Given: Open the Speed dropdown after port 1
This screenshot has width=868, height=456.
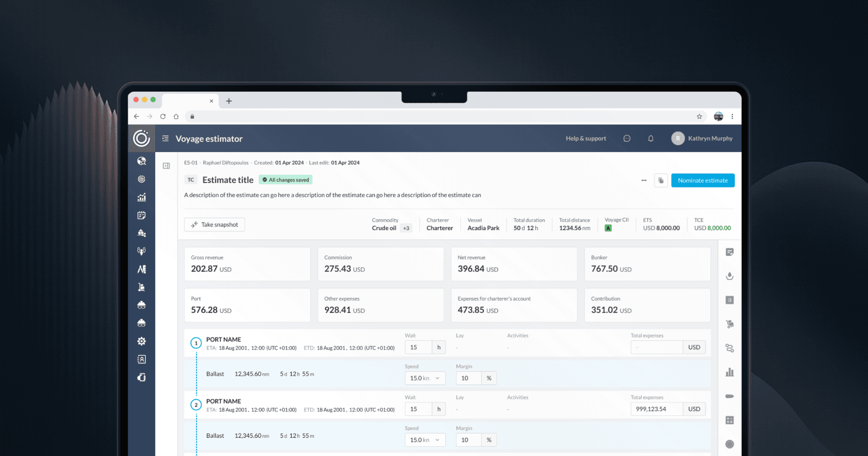Looking at the screenshot, I should [425, 378].
